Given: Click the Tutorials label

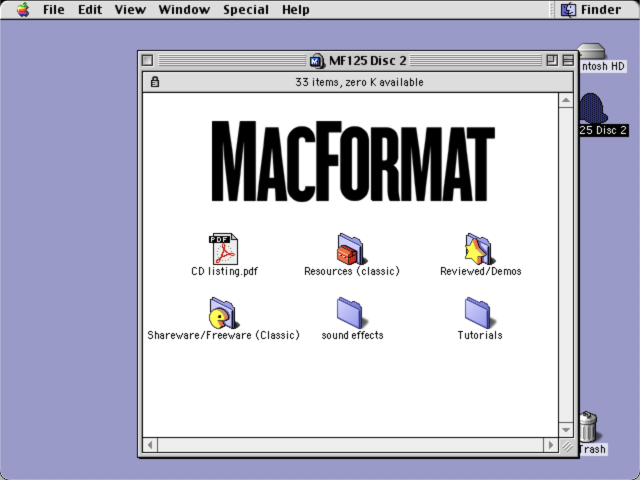Looking at the screenshot, I should [x=480, y=336].
